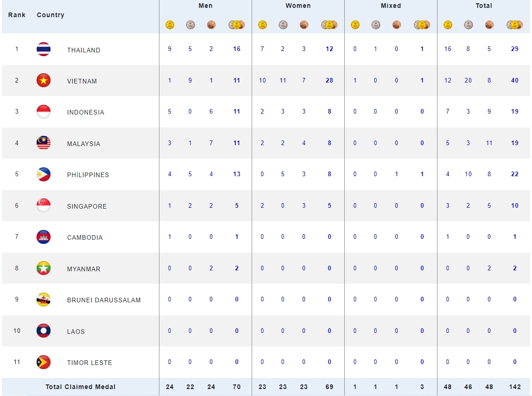
Task: Click the silver medal icon under Men
Action: tap(190, 25)
